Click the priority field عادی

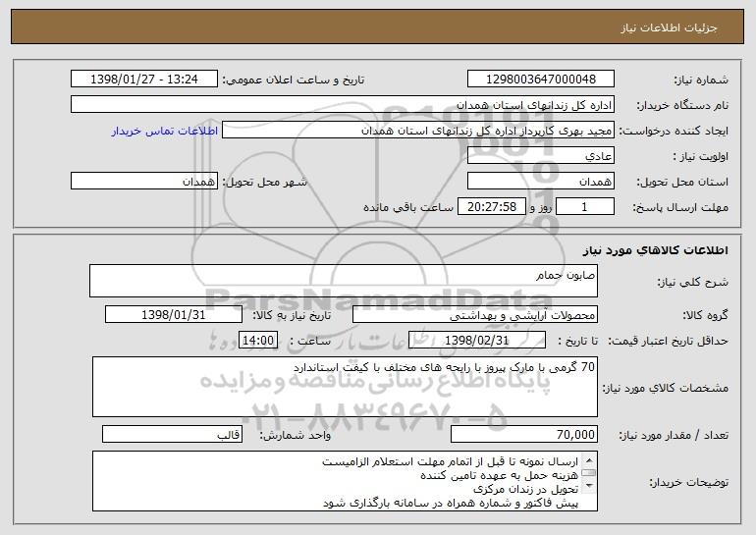(540, 156)
